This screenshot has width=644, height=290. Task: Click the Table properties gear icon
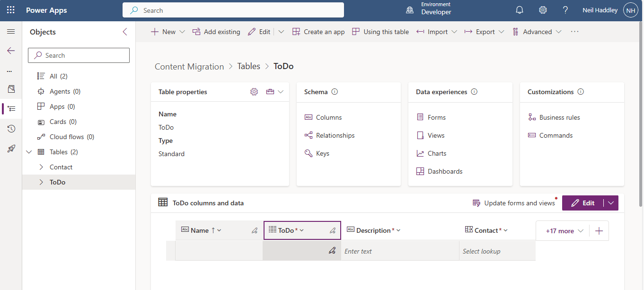[254, 92]
